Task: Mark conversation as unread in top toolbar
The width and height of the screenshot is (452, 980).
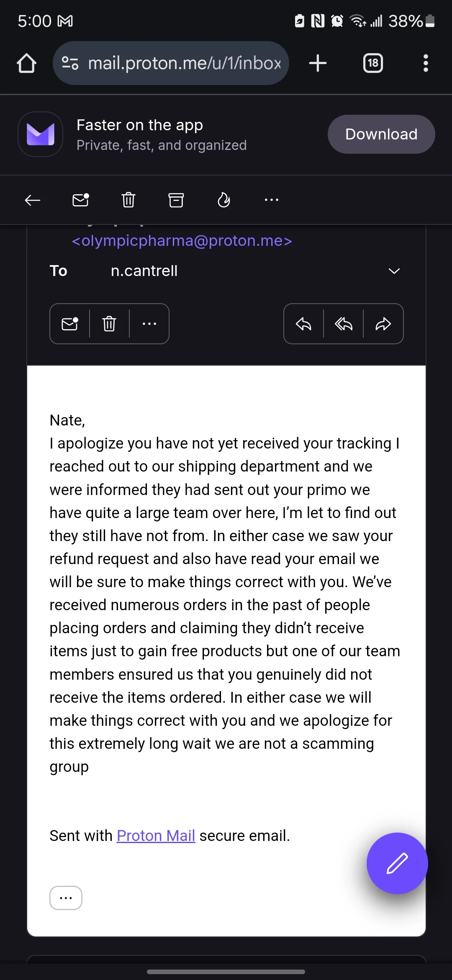Action: (80, 200)
